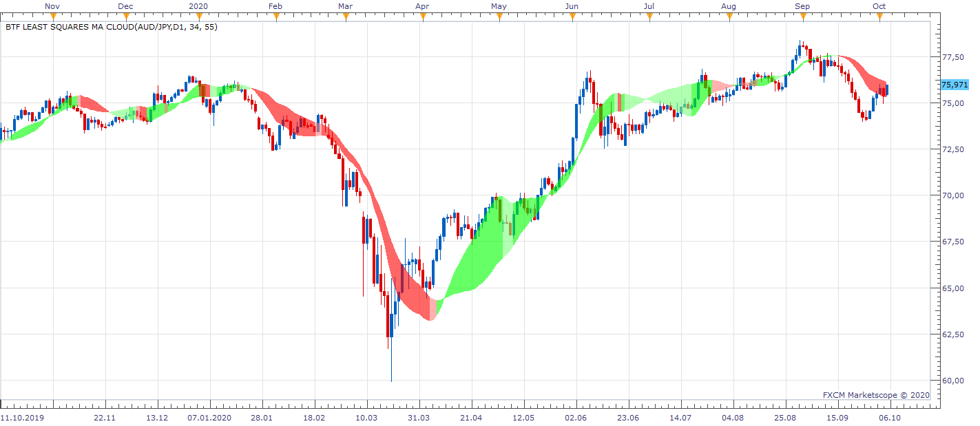Click the 13.12 date label

pos(157,418)
